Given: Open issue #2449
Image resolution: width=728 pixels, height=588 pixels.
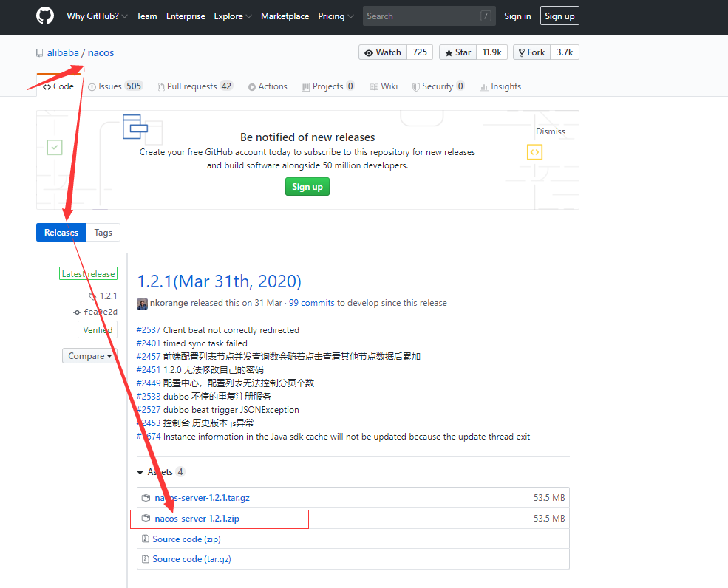Looking at the screenshot, I should tap(149, 383).
